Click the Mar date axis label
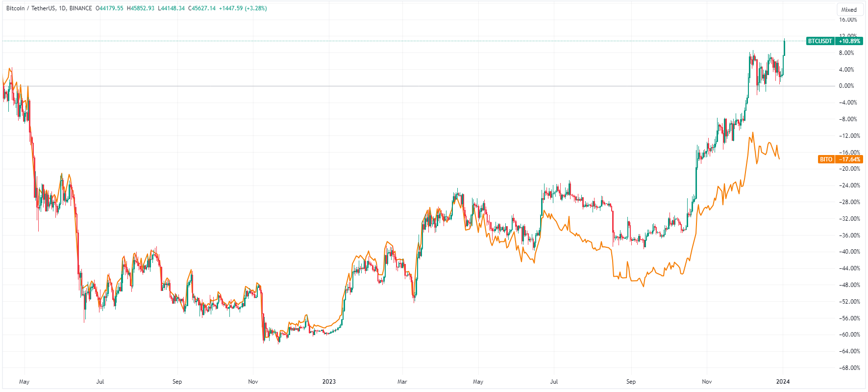This screenshot has width=868, height=392. [402, 382]
